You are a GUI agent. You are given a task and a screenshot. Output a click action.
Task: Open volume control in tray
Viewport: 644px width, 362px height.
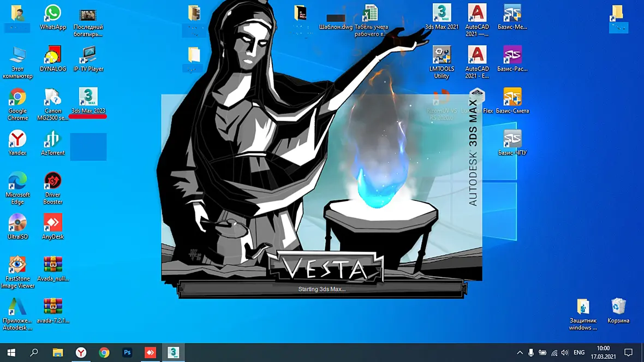pyautogui.click(x=565, y=353)
